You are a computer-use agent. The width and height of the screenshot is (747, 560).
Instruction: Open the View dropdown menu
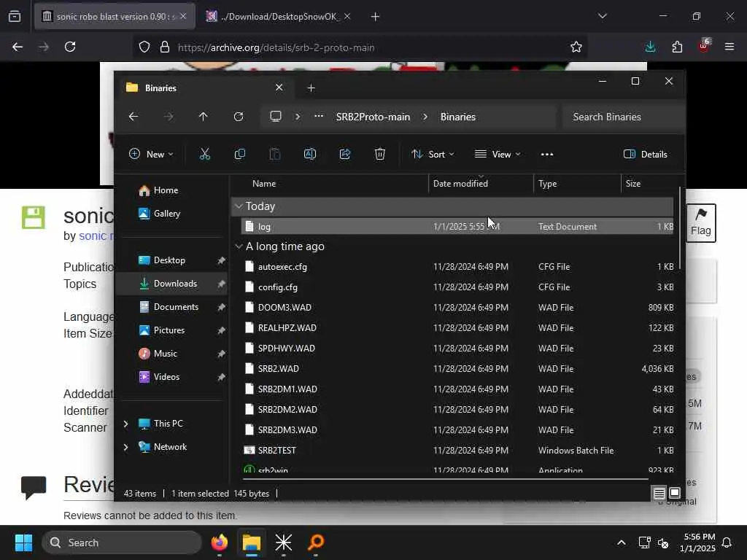click(x=498, y=154)
